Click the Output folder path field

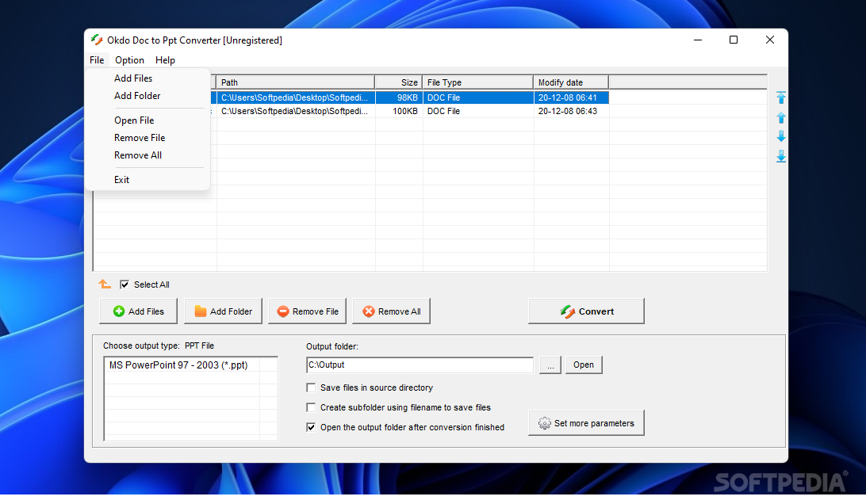coord(420,365)
